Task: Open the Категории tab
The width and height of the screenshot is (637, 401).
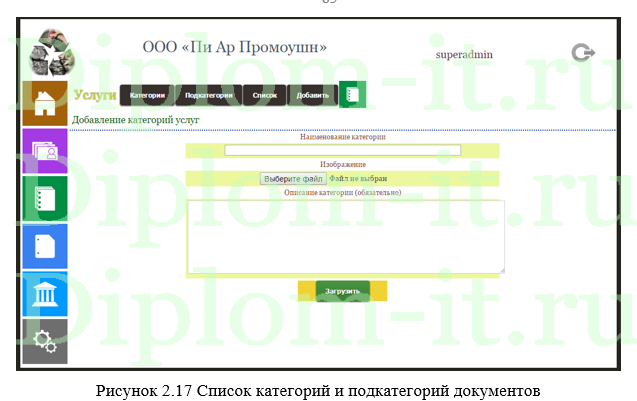Action: click(147, 95)
